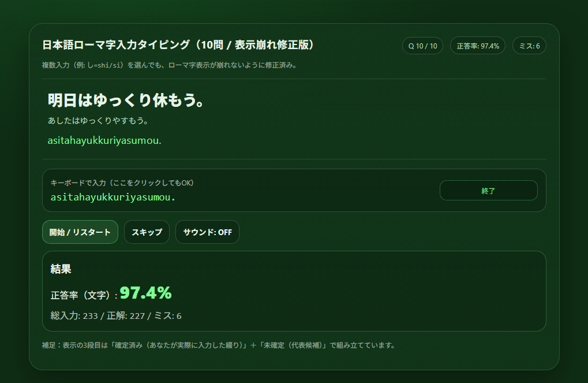Click the romaji guide below the hiragana reading
The height and width of the screenshot is (383, 588).
coord(104,140)
